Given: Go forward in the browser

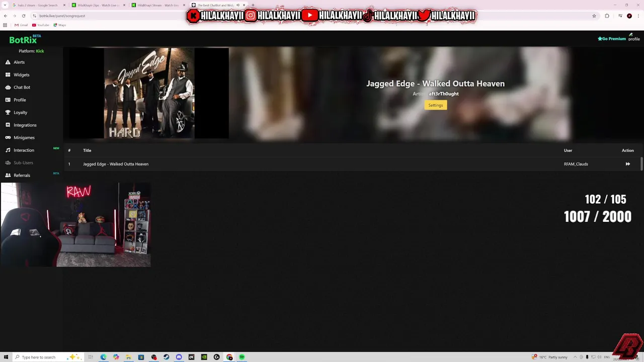Looking at the screenshot, I should pyautogui.click(x=15, y=16).
